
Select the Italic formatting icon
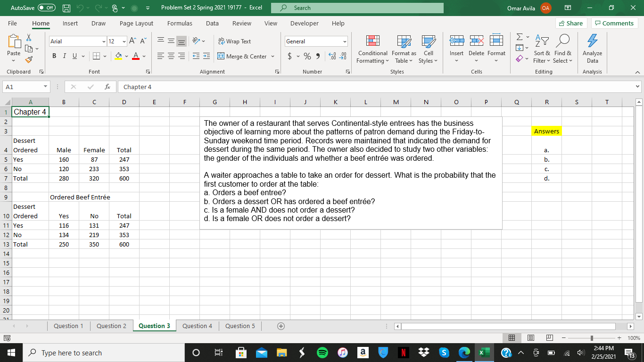pyautogui.click(x=64, y=56)
